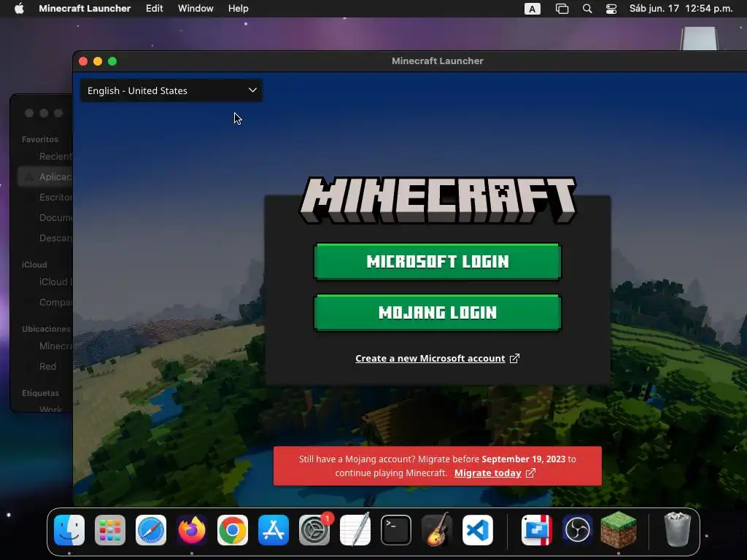Click external link icon beside Create account
Viewport: 747px width, 560px height.
coord(514,359)
